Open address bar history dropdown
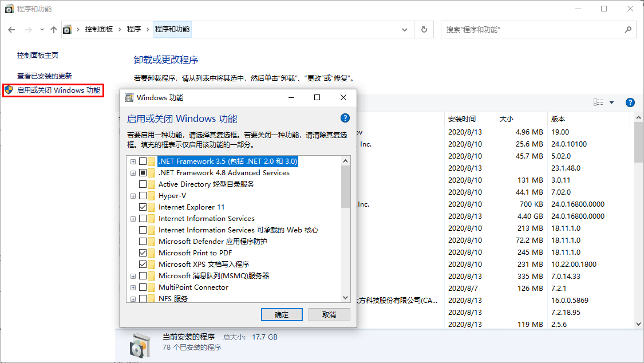The image size is (644, 363). click(405, 30)
